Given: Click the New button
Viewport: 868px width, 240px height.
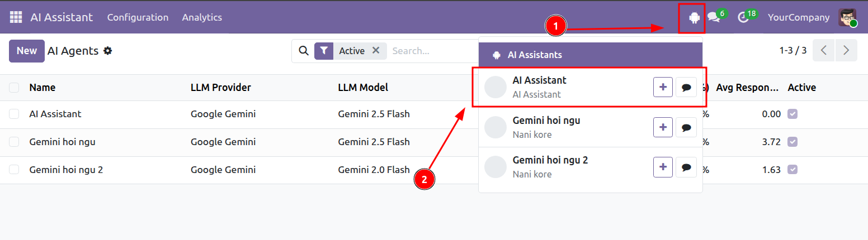Looking at the screenshot, I should click(x=27, y=51).
